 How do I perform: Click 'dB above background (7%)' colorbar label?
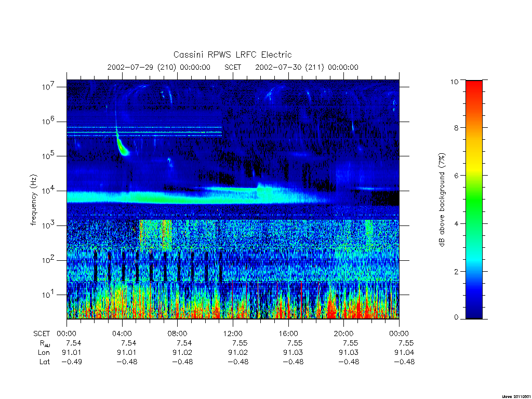pyautogui.click(x=442, y=199)
